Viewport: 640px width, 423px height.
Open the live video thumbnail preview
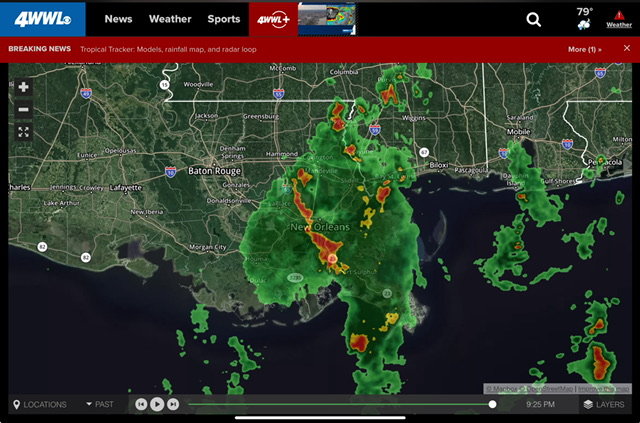coord(327,19)
